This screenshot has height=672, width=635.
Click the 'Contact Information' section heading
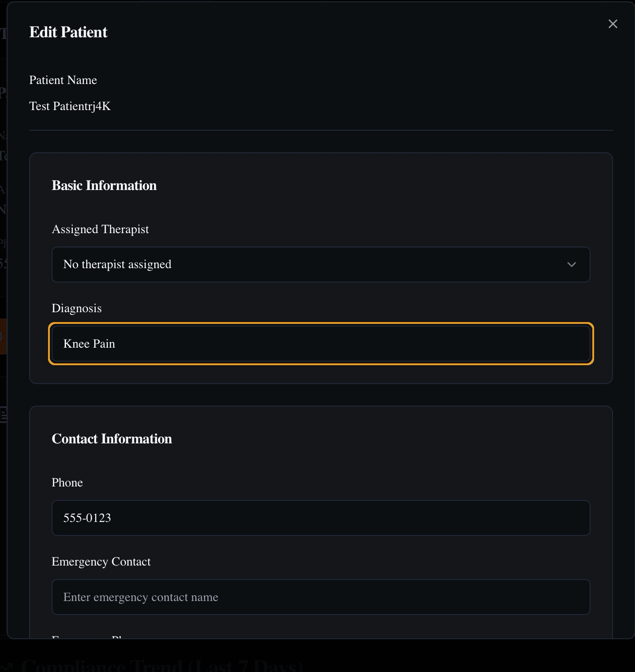[x=112, y=439]
